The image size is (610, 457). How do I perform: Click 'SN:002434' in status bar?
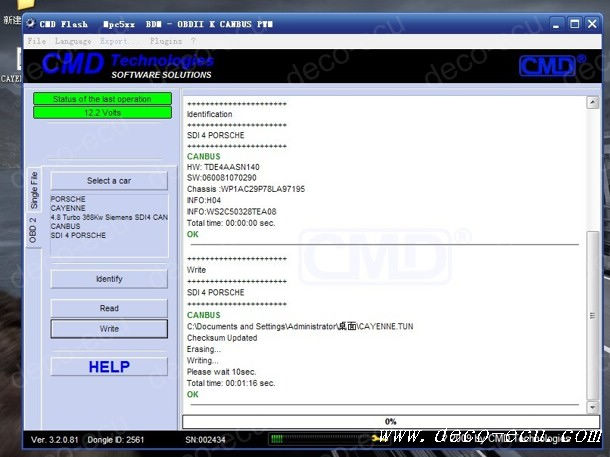click(x=205, y=439)
